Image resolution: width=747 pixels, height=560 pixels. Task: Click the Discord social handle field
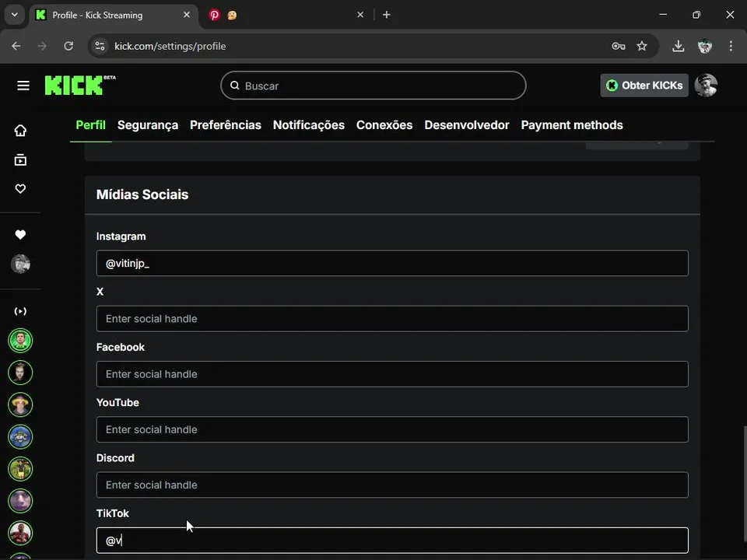point(392,485)
